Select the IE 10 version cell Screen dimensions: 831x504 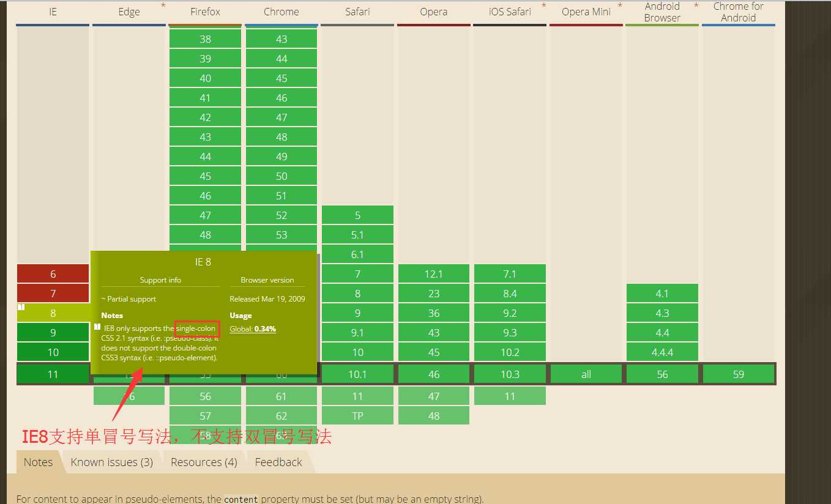click(x=53, y=352)
